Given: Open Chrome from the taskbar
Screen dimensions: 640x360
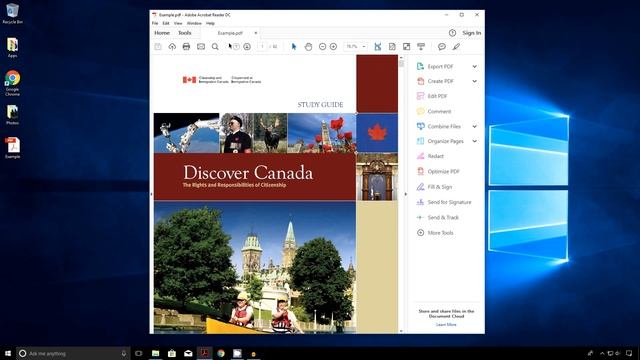Looking at the screenshot, I should tap(221, 353).
